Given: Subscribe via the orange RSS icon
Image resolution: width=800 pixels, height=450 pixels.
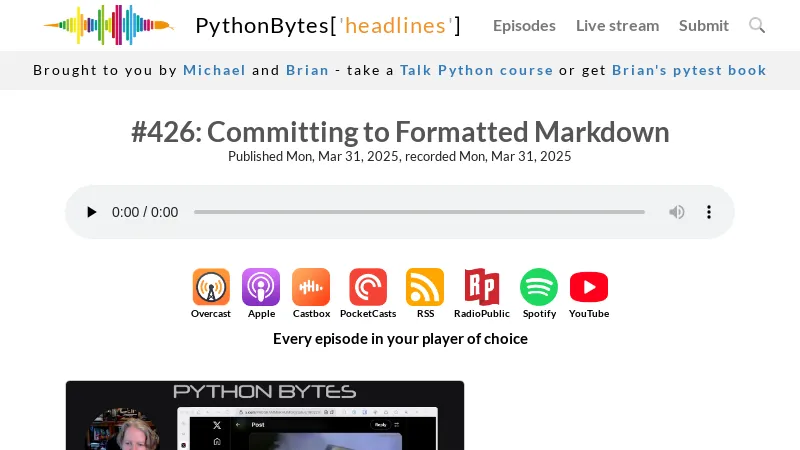Looking at the screenshot, I should click(x=425, y=287).
